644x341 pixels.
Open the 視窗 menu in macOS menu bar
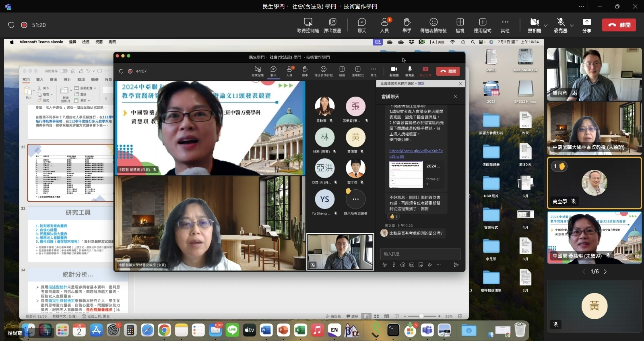pos(99,42)
